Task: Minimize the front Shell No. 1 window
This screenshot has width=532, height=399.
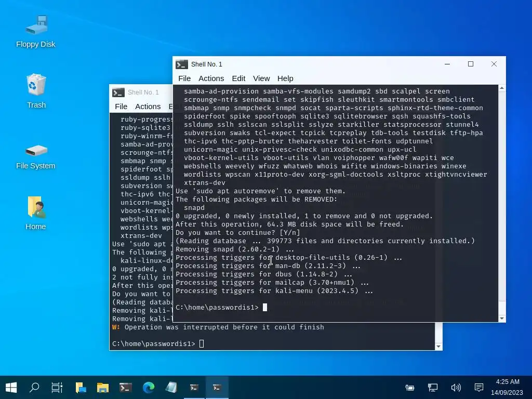Action: point(447,64)
